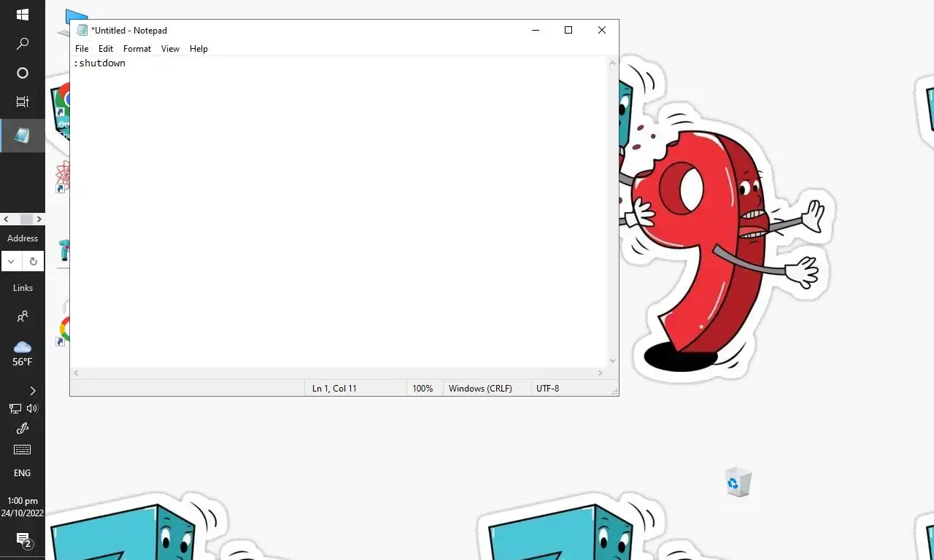Screen dimensions: 934x560
Task: Open Recycle Bin on desktop
Action: 738,482
